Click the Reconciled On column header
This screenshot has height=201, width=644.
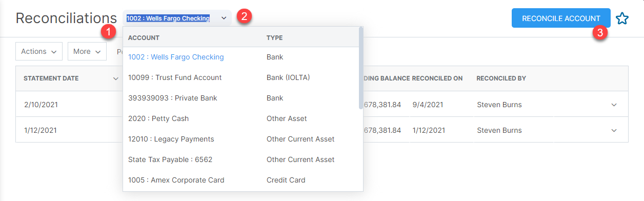(x=437, y=78)
